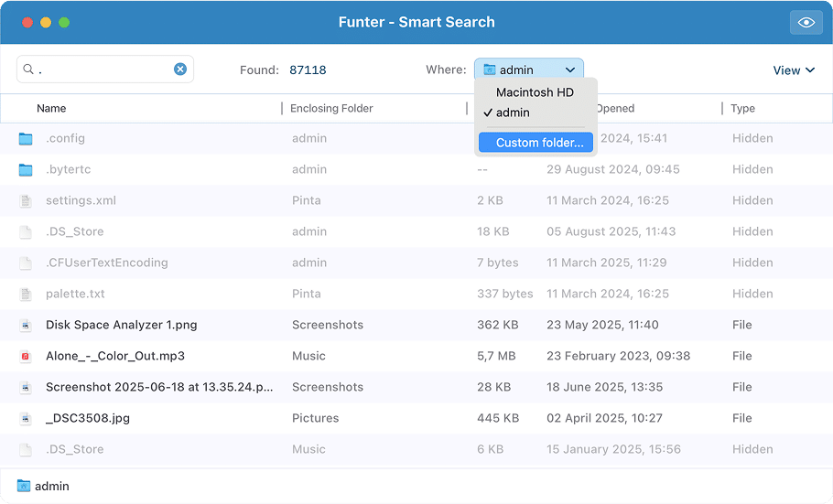Click the date 23 February 2023, 09:38
This screenshot has width=833, height=504.
click(619, 356)
